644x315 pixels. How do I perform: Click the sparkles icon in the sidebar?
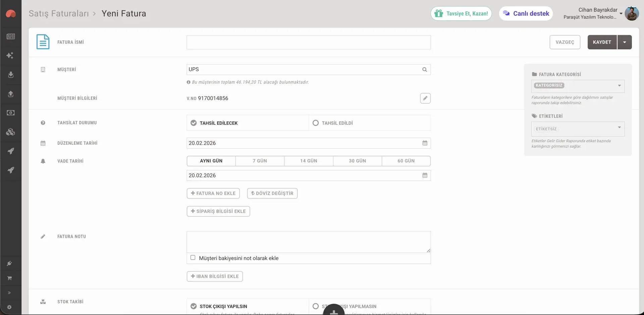(10, 55)
